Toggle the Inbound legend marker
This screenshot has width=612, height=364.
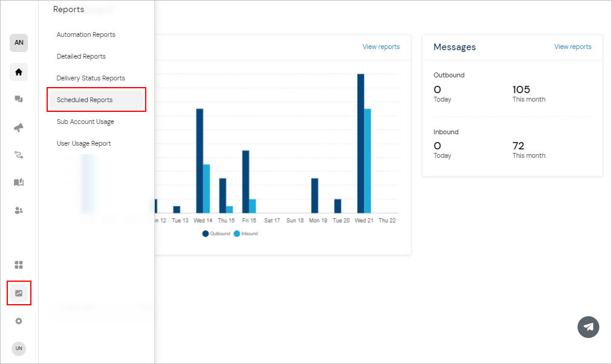click(x=236, y=233)
